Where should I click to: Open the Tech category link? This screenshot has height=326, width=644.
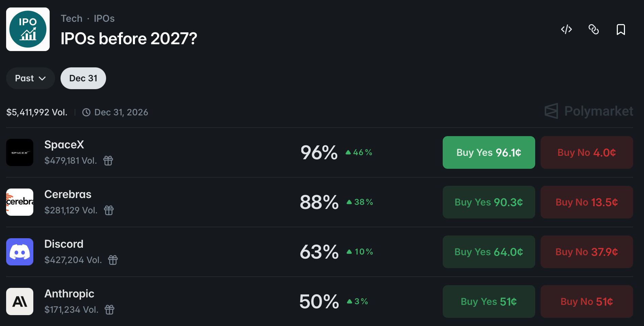click(71, 18)
